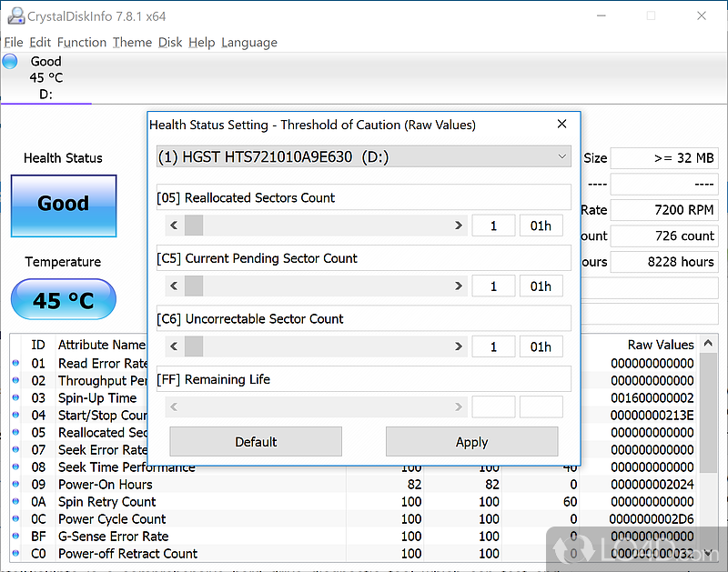Select the Power Cycle Count attribute row
The height and width of the screenshot is (572, 728).
tap(354, 518)
